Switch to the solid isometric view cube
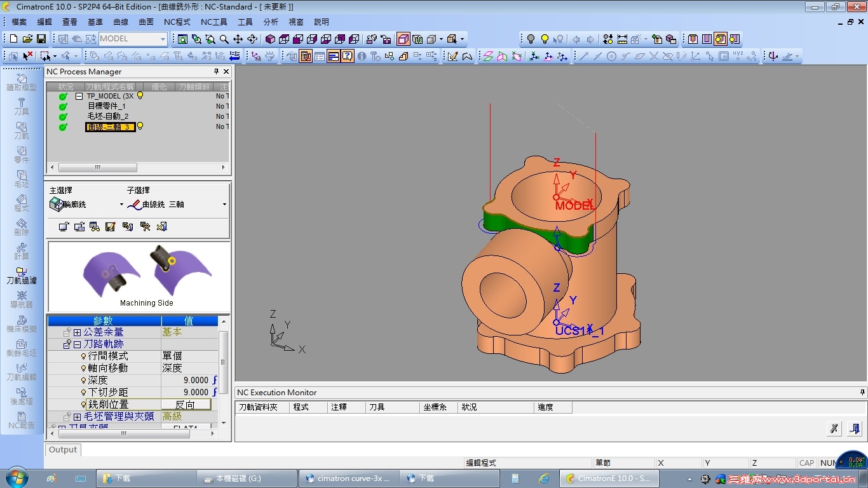The height and width of the screenshot is (488, 868). click(x=270, y=39)
